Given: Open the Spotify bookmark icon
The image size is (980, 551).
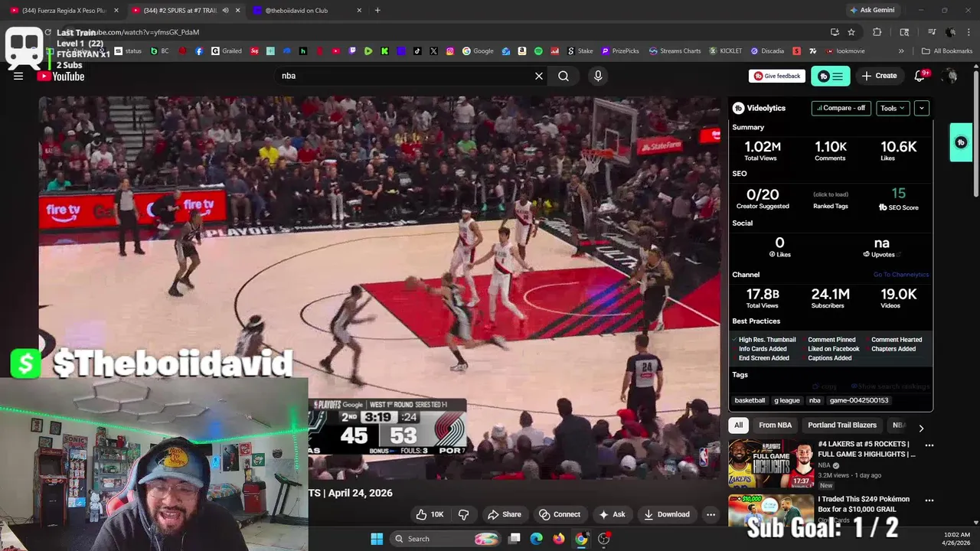Looking at the screenshot, I should 538,51.
